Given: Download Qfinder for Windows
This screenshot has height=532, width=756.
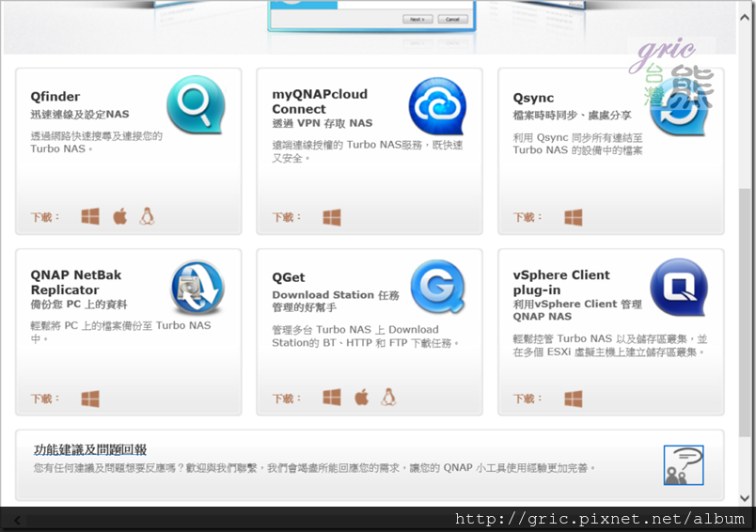Looking at the screenshot, I should 90,217.
